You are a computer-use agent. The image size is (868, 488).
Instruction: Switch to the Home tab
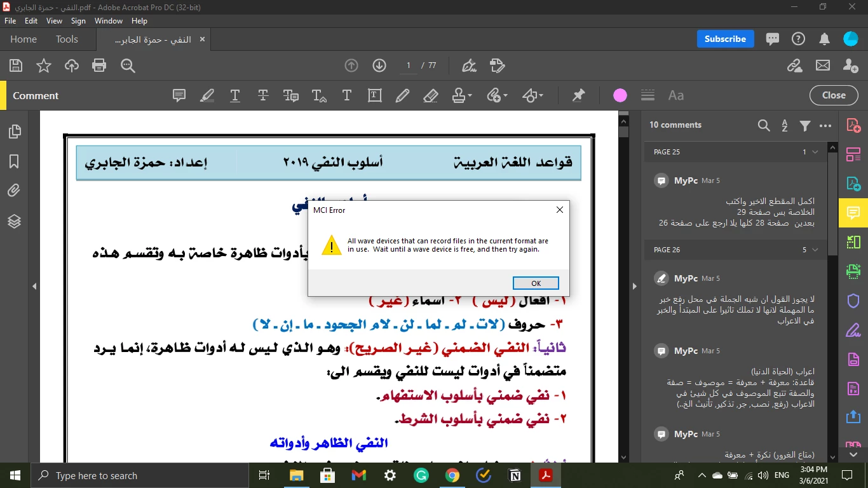click(x=24, y=39)
